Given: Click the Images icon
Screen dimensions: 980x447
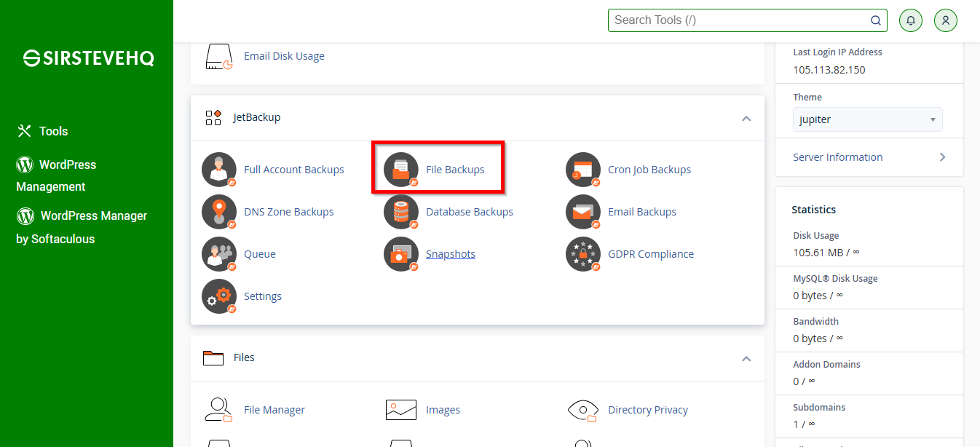Looking at the screenshot, I should pos(401,410).
